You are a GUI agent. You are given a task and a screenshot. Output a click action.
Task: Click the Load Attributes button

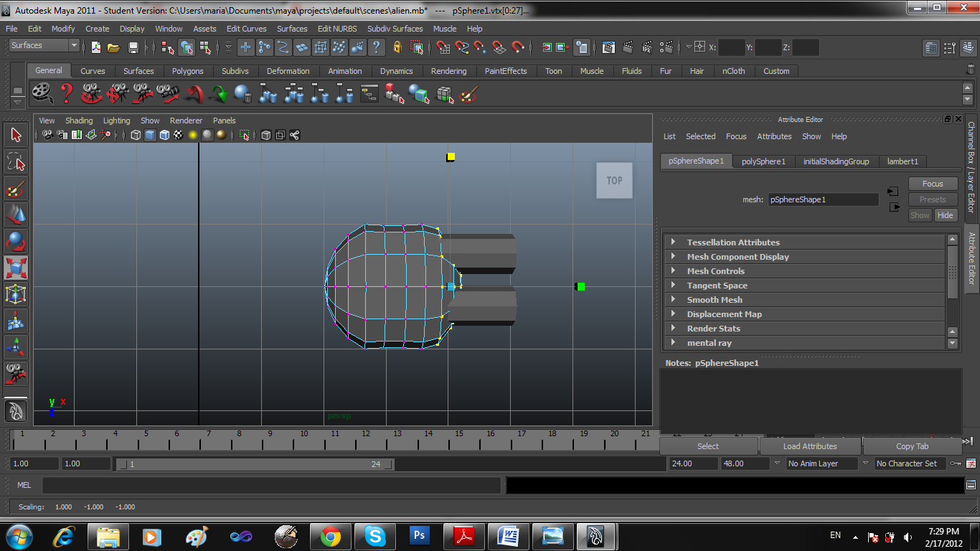[x=810, y=446]
